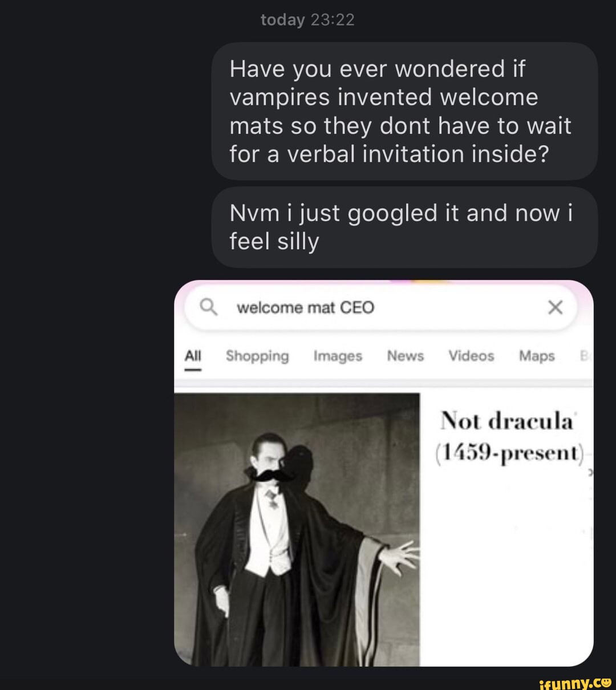The image size is (616, 690).
Task: Click the 'today 23:22' timestamp
Action: 307,20
